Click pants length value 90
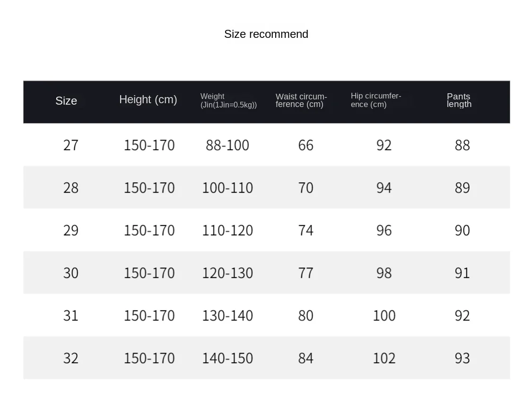The image size is (532, 401). 462,231
